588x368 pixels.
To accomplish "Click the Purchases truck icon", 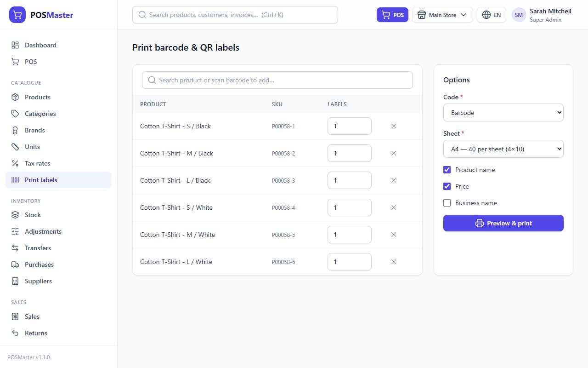I will point(15,264).
